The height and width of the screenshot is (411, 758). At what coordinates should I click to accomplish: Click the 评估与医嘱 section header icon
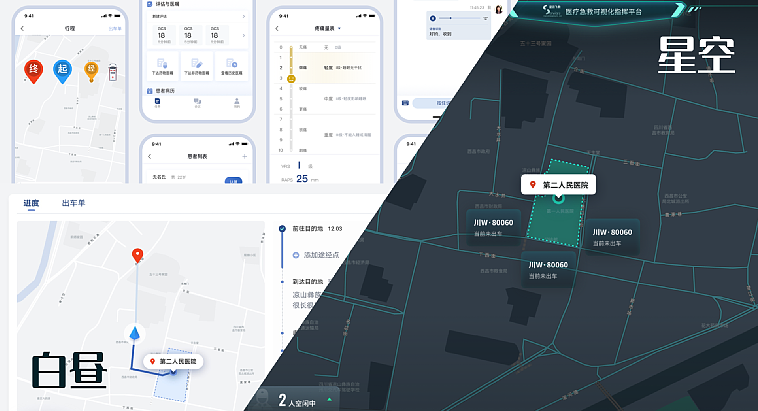coord(149,4)
